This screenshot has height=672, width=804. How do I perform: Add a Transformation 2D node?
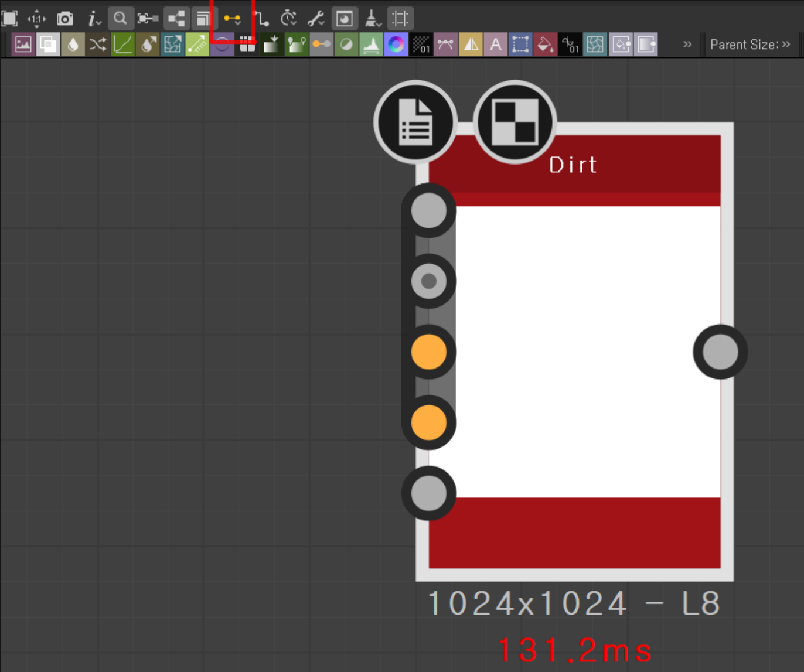pyautogui.click(x=520, y=45)
